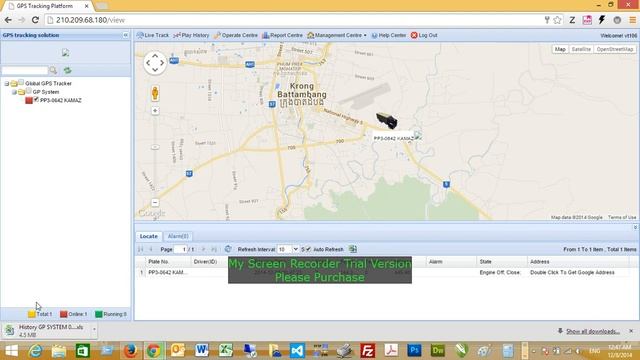640x360 pixels.
Task: Select PP3-0642 KAMAZ in the tree
Action: (61, 100)
